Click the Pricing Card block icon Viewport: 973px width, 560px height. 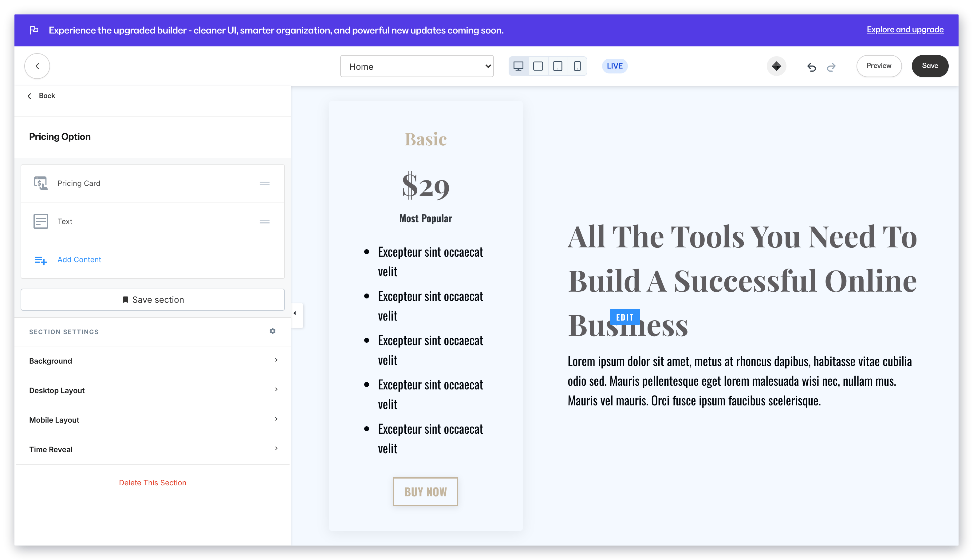(x=40, y=183)
